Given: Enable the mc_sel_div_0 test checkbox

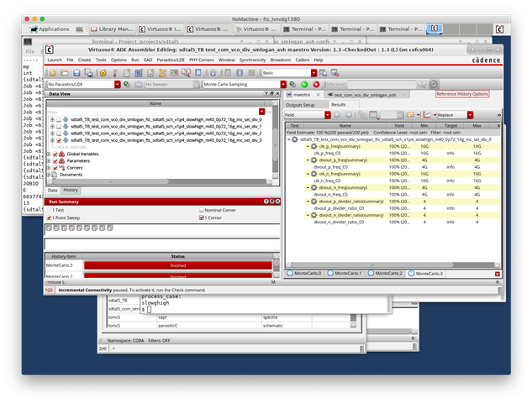Looking at the screenshot, I should tap(58, 120).
